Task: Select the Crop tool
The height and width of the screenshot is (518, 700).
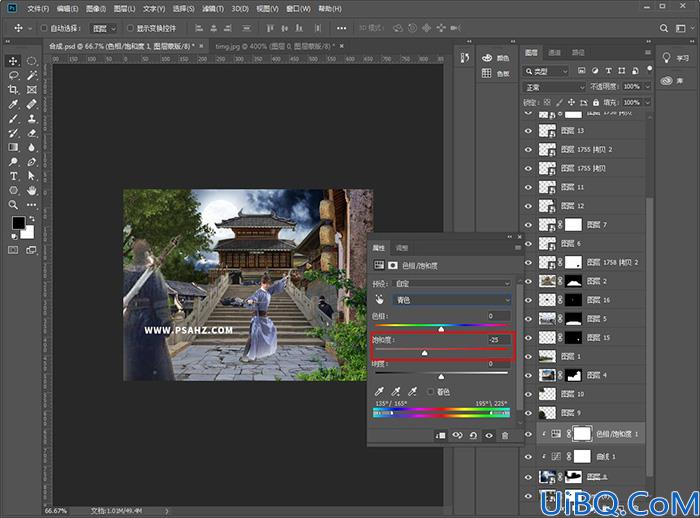Action: pos(13,89)
